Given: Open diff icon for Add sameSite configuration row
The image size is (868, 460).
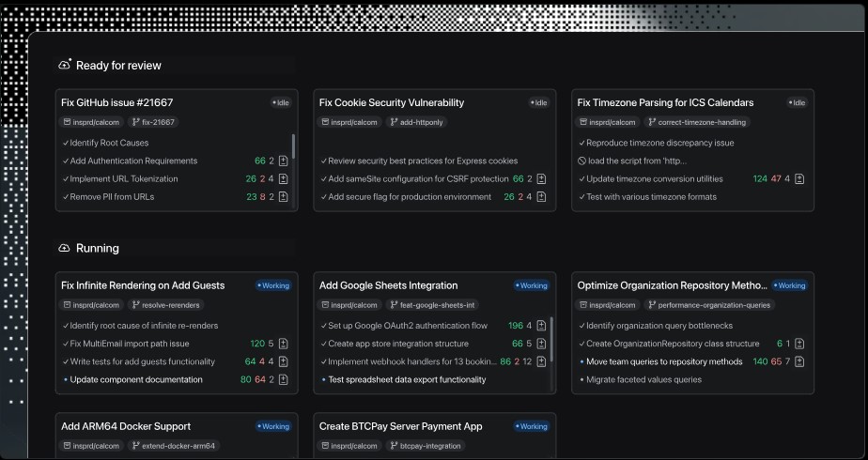Looking at the screenshot, I should (541, 178).
